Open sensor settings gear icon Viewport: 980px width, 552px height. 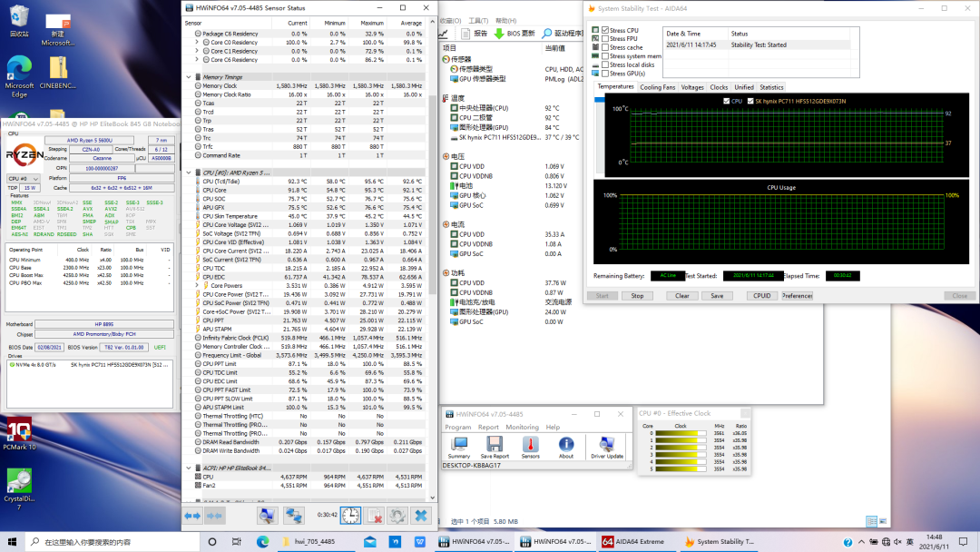[x=397, y=515]
